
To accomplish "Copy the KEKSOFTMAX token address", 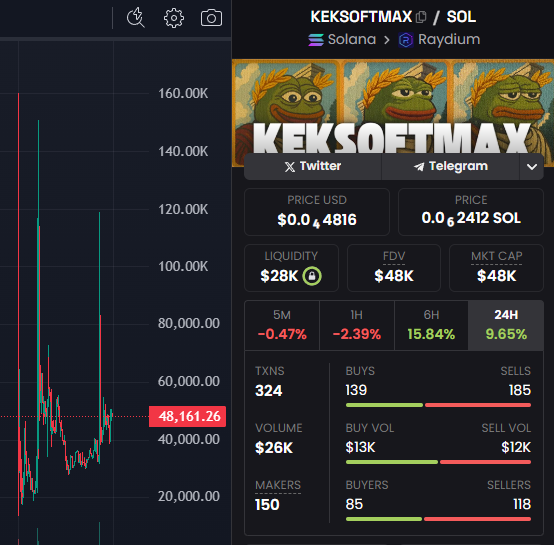I will tap(421, 17).
